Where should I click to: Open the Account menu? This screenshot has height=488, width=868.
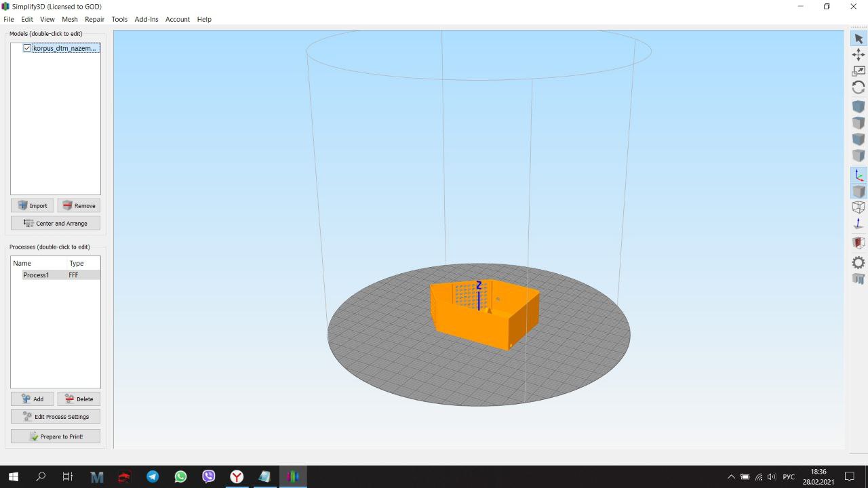(178, 19)
